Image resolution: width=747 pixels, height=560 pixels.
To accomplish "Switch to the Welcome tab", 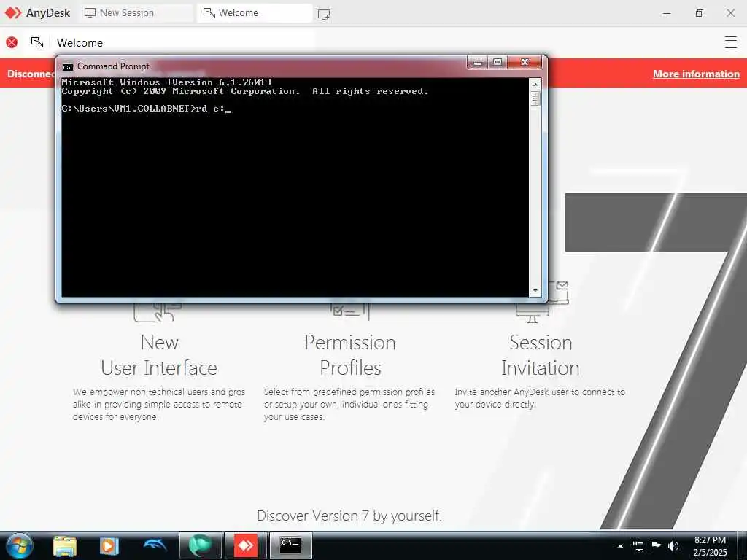I will pos(255,13).
